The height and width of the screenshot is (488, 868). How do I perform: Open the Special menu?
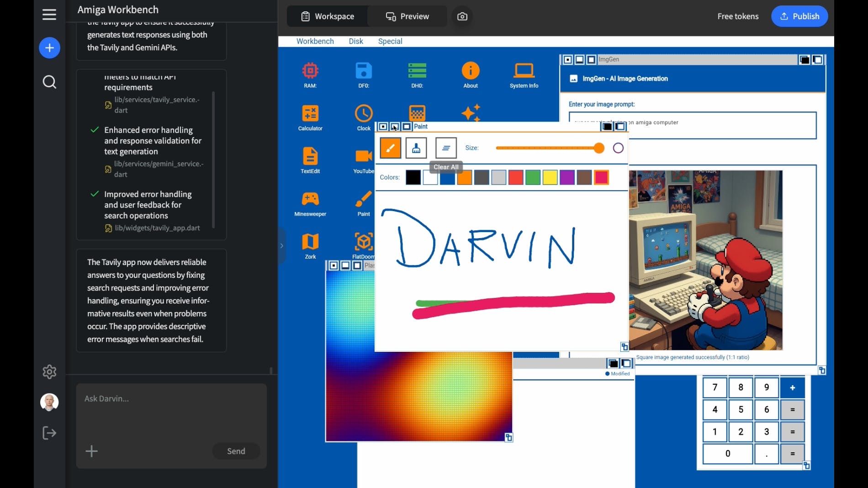coord(390,41)
